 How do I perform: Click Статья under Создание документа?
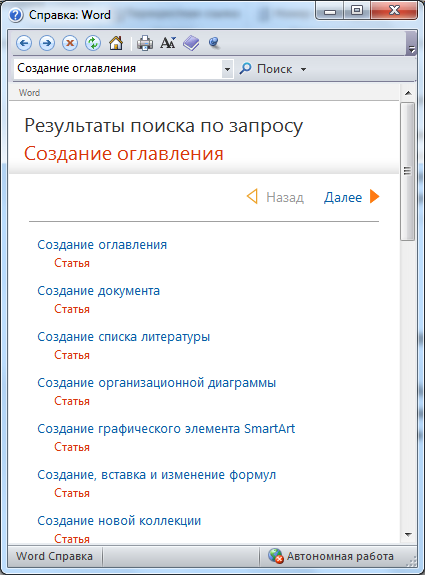(72, 309)
